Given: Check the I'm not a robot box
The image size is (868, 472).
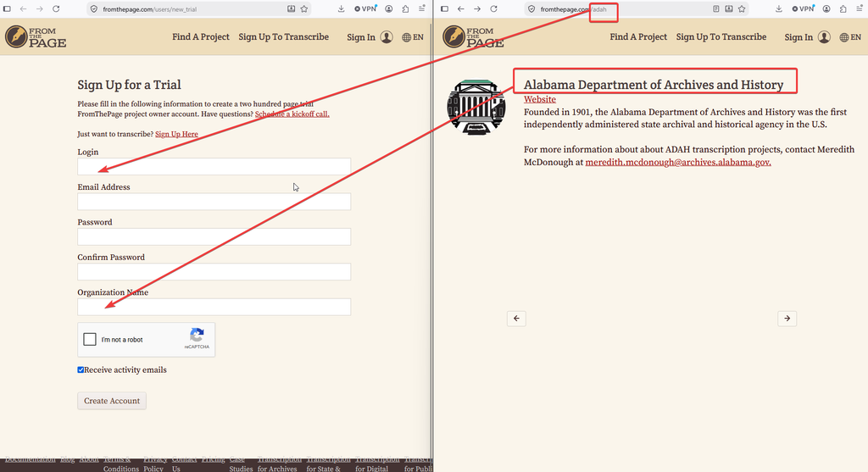Looking at the screenshot, I should (x=90, y=339).
